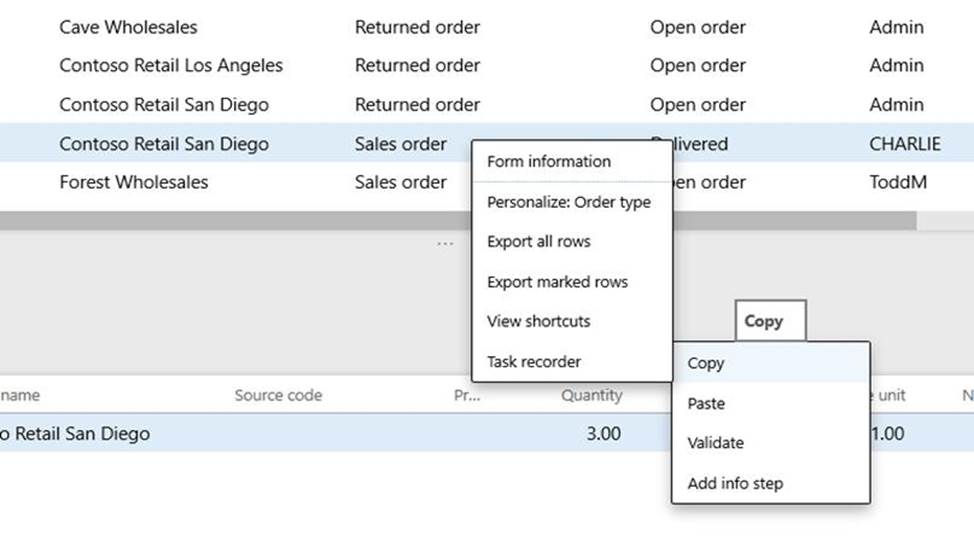Open View shortcuts from context menu
Image resolution: width=974 pixels, height=552 pixels.
click(538, 322)
